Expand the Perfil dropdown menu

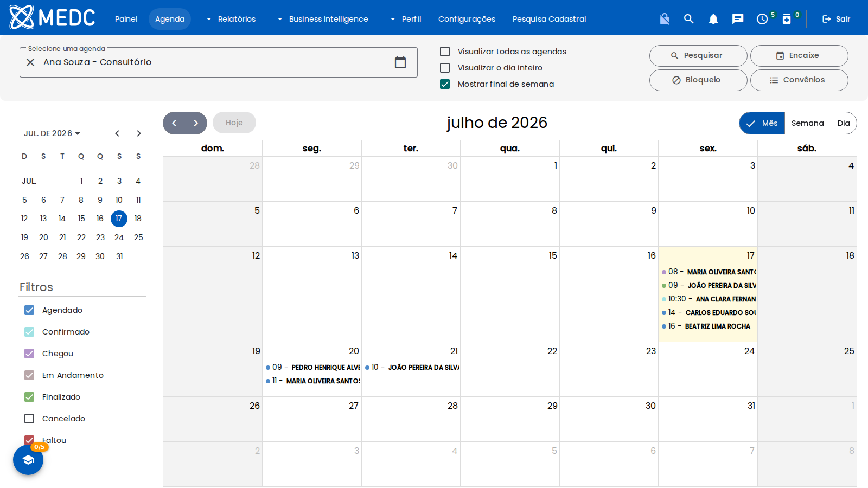coord(406,19)
